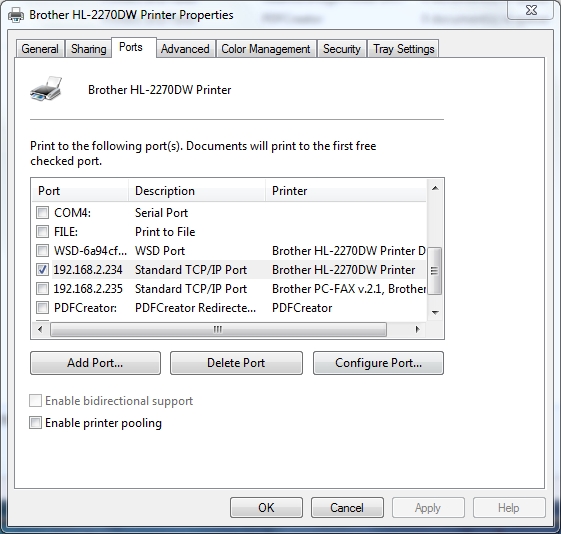Select the Print to File row text
Image resolution: width=561 pixels, height=534 pixels.
(165, 232)
